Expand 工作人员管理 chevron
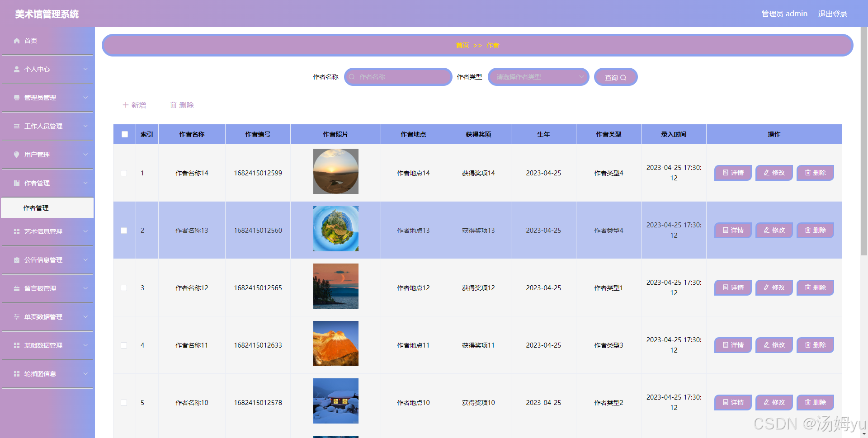 click(x=85, y=126)
